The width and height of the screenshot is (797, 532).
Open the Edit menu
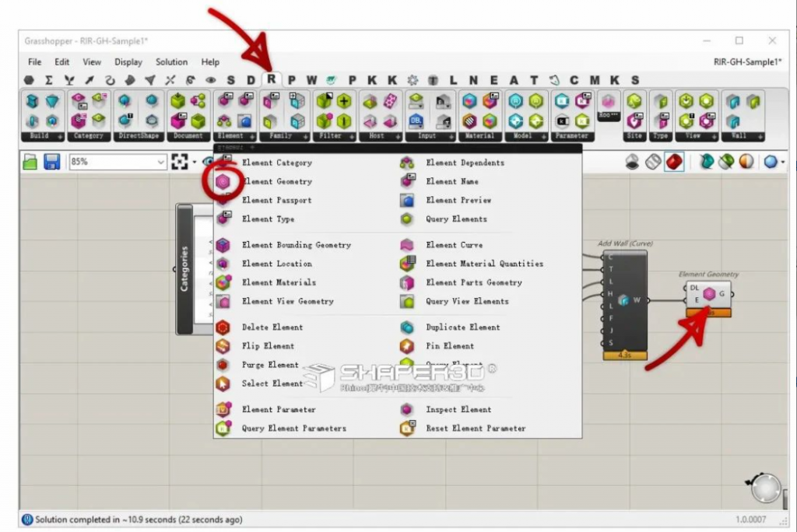(62, 62)
